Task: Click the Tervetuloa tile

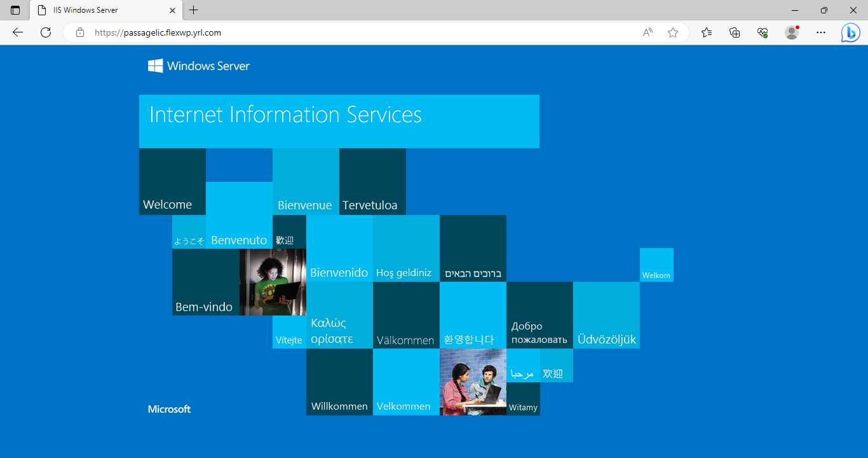Action: pyautogui.click(x=372, y=181)
